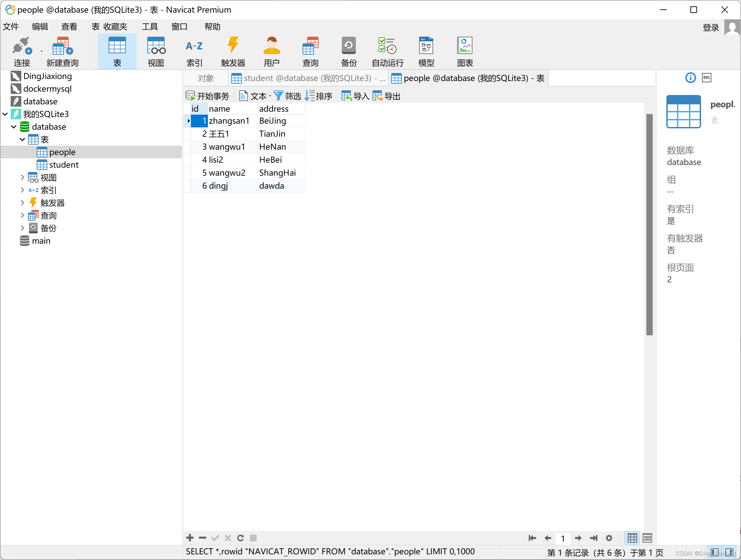Open the Connection toolbar icon

tap(22, 52)
